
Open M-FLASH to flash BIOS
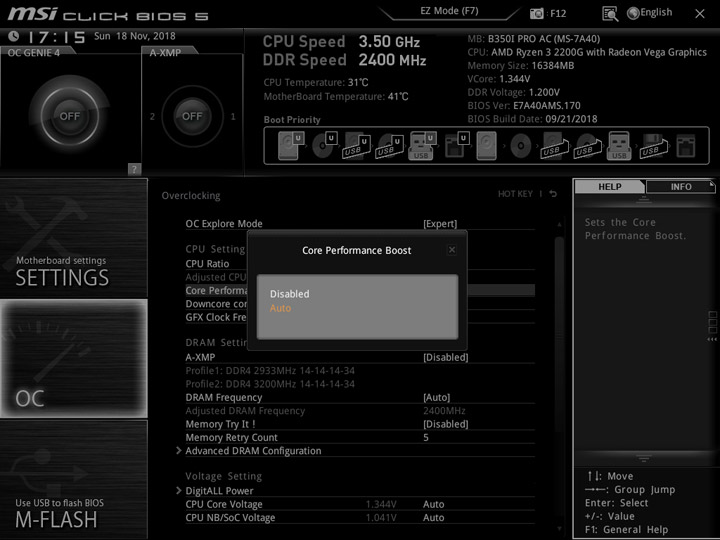[74, 479]
